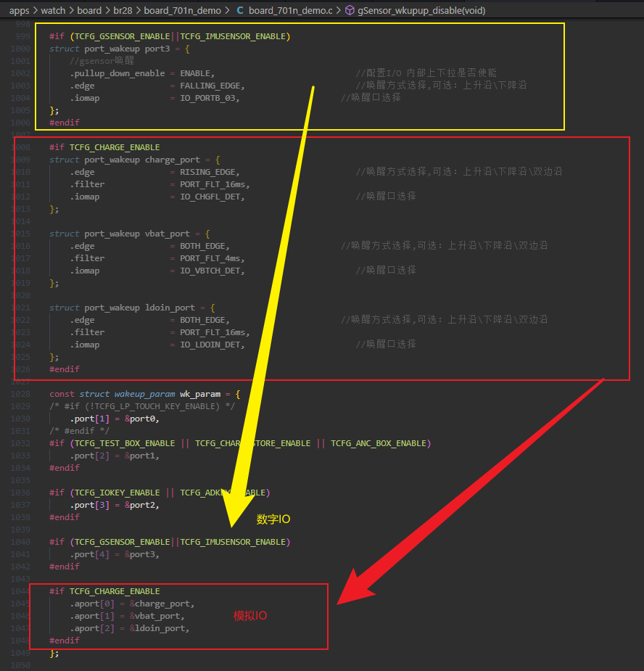Click the IO_CHGFL_DET iomap value

210,197
